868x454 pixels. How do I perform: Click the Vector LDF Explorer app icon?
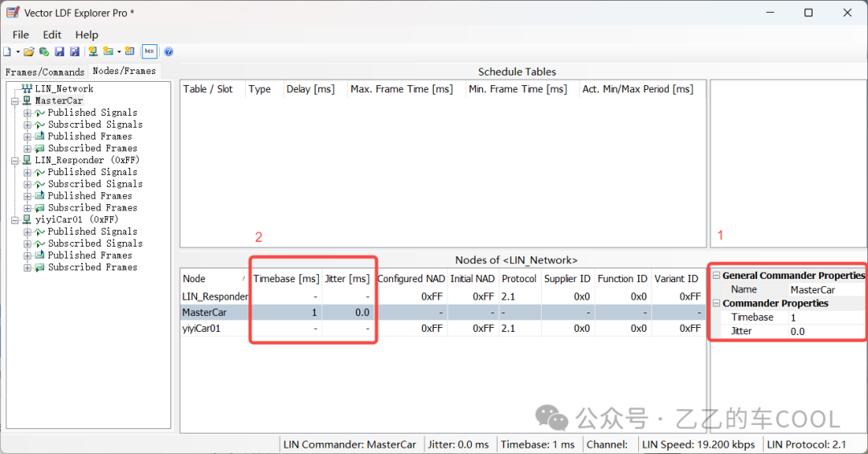(13, 12)
